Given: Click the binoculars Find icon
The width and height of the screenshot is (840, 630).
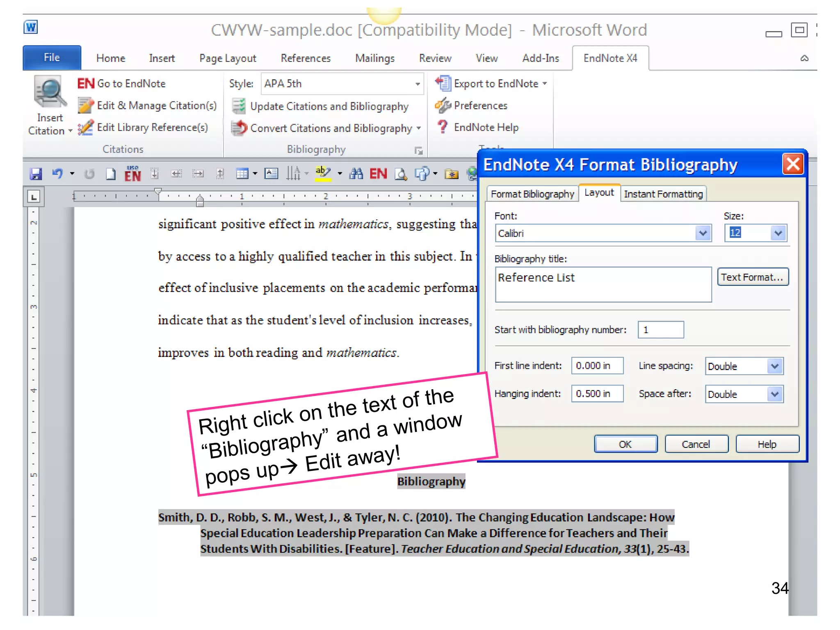Looking at the screenshot, I should (x=356, y=174).
